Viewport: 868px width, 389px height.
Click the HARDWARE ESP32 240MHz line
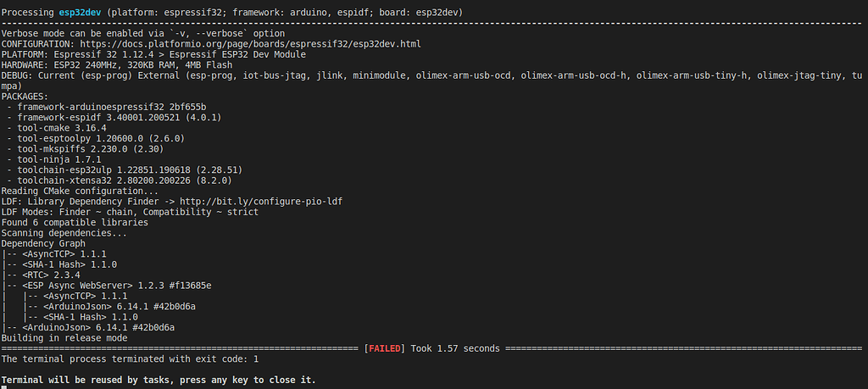click(117, 64)
